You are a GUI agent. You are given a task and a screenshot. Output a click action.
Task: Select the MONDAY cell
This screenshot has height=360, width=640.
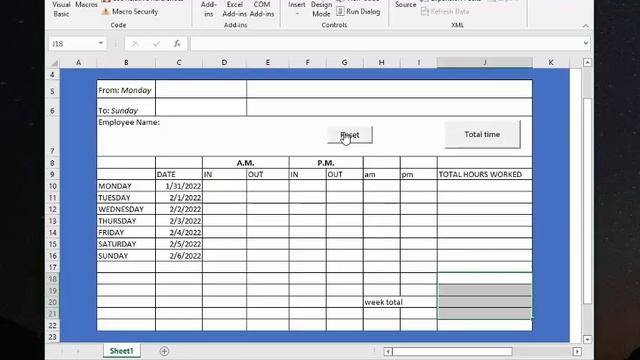(126, 186)
